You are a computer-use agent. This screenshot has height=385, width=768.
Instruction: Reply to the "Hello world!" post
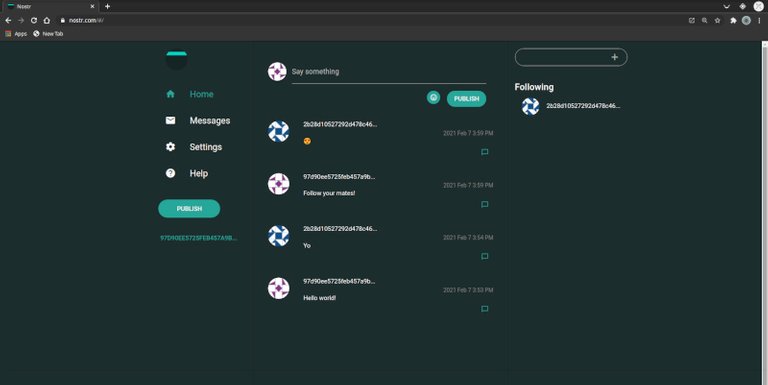coord(484,309)
